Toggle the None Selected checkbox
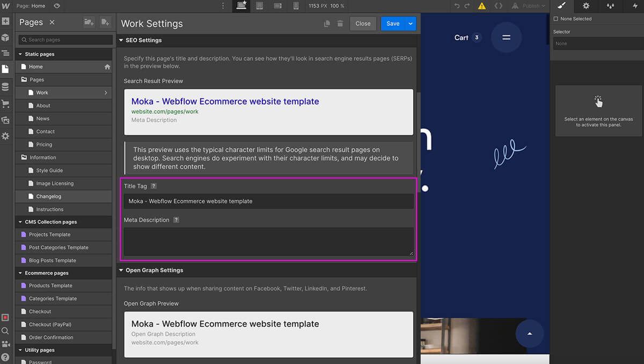 tap(556, 19)
